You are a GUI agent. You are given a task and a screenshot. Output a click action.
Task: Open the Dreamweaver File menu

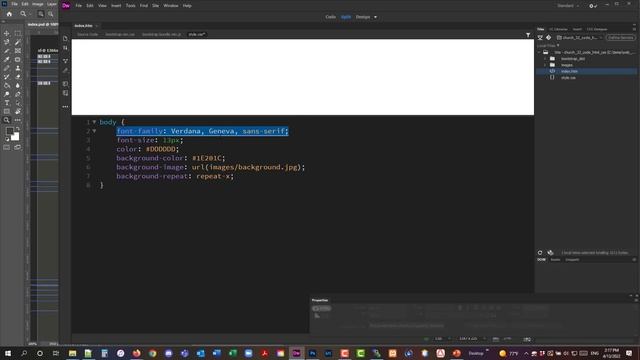(79, 6)
